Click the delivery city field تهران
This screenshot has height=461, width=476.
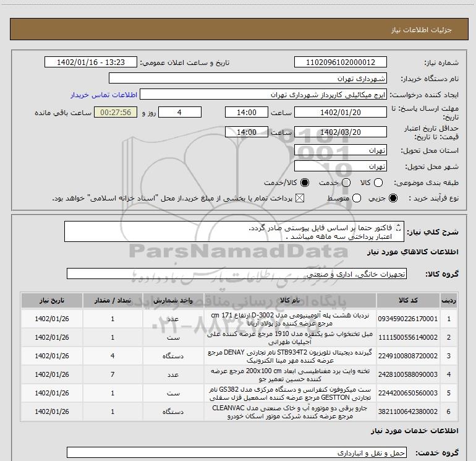(x=340, y=166)
